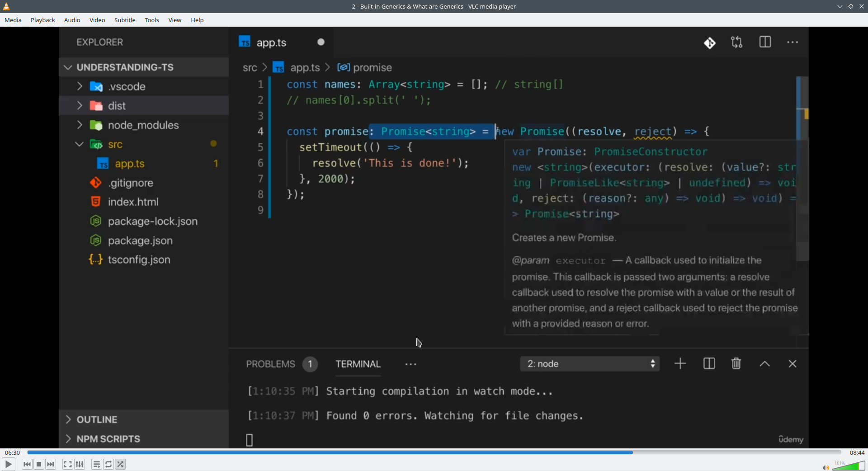Stop playback with the stop button

(x=39, y=464)
